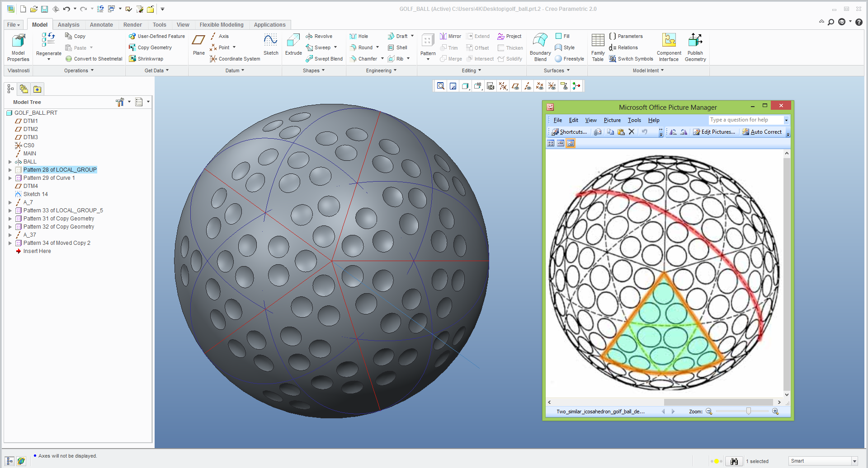Open the Boundary Blend tool
The height and width of the screenshot is (468, 868).
(x=539, y=45)
